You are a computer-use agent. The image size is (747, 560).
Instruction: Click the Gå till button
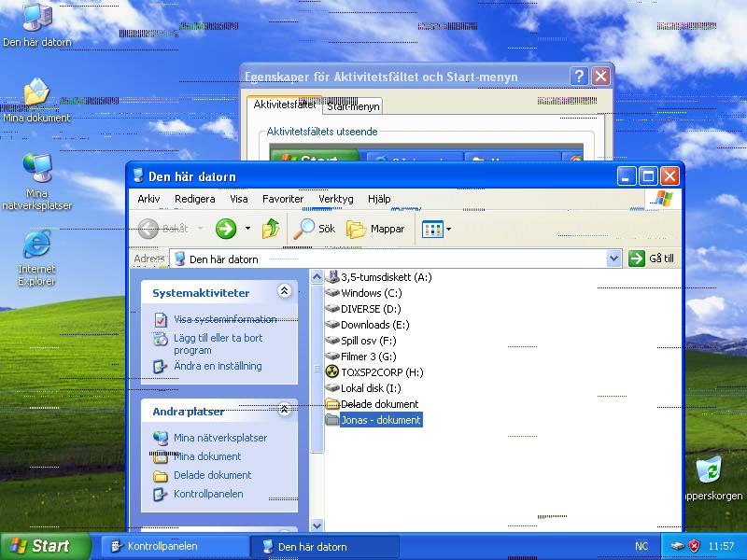tap(652, 259)
